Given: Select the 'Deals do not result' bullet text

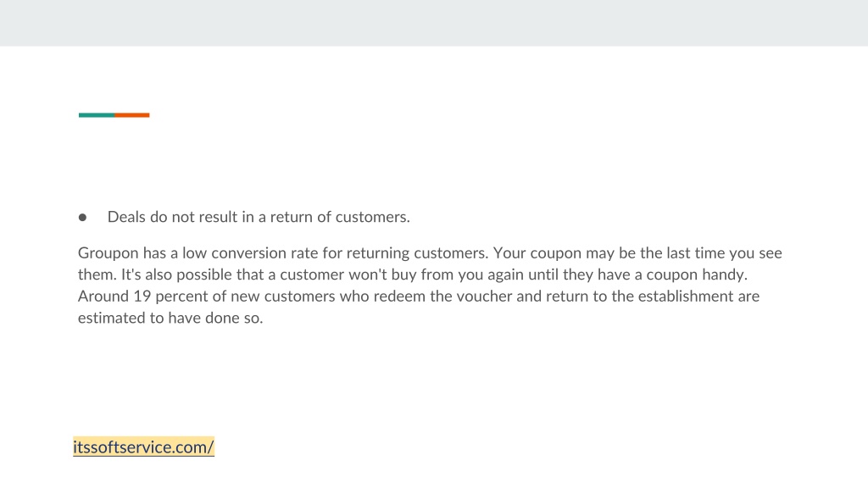Looking at the screenshot, I should coord(259,217).
